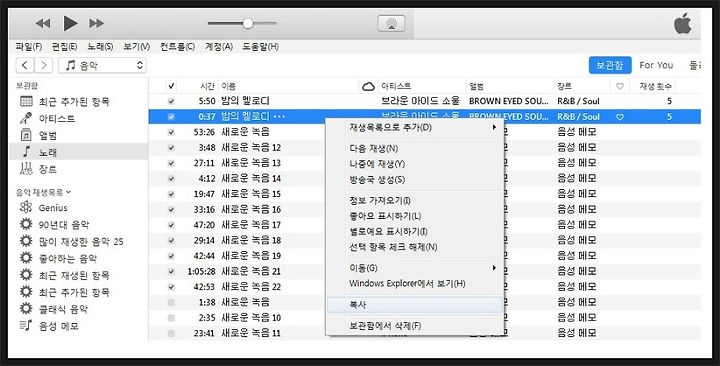Check the 1:38 새로운 녹음 checkbox
This screenshot has width=720, height=366.
(171, 302)
